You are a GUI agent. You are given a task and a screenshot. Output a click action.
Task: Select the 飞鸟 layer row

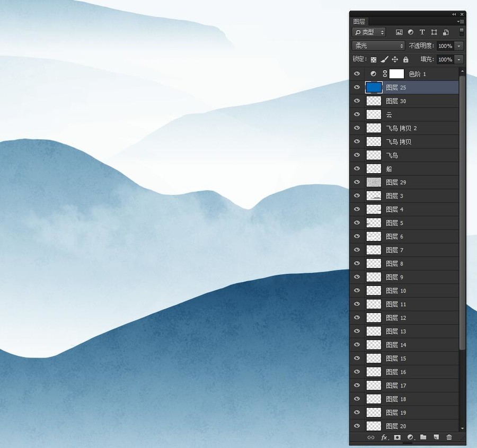click(404, 155)
